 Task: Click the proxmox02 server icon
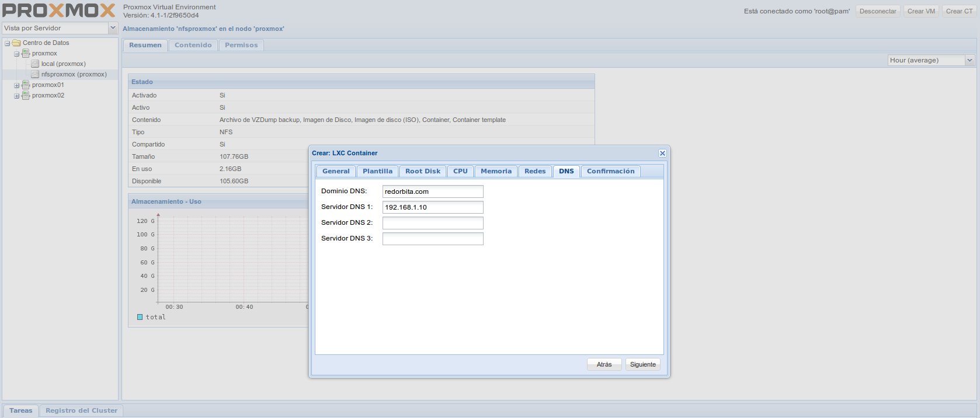(26, 96)
